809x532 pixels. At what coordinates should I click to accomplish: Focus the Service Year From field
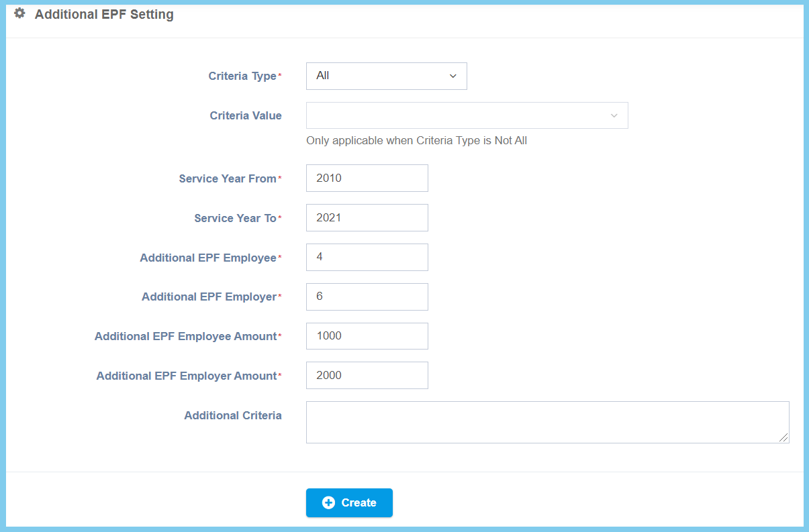pos(367,178)
